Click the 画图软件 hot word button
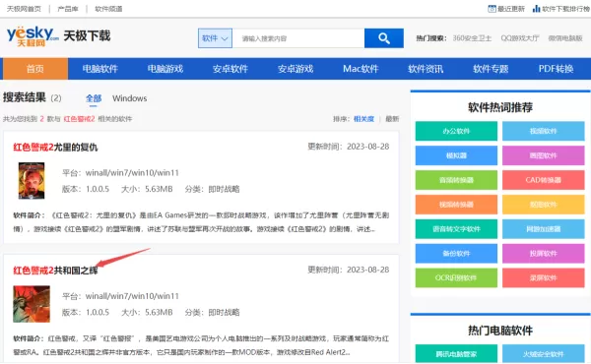Image resolution: width=591 pixels, height=364 pixels. coord(544,155)
